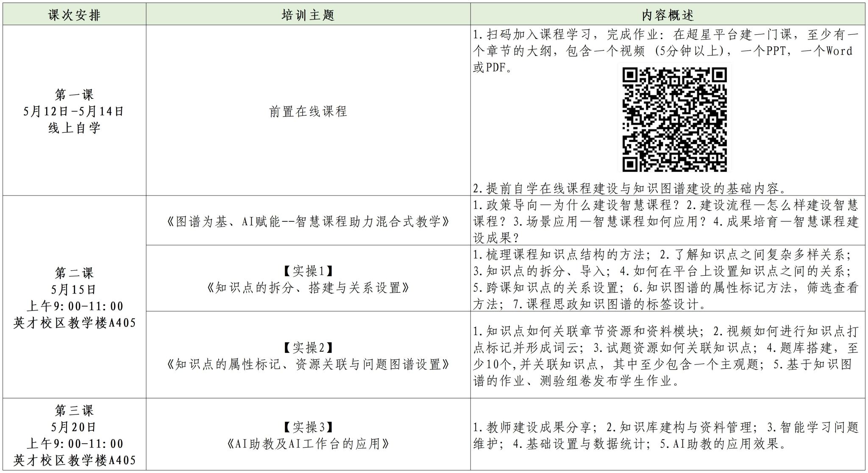Click the 5月20日 date text
868x473 pixels.
74,427
